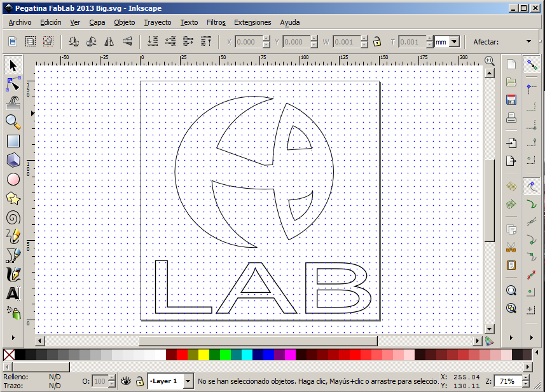Select the Pencil freehand tool

(x=13, y=236)
